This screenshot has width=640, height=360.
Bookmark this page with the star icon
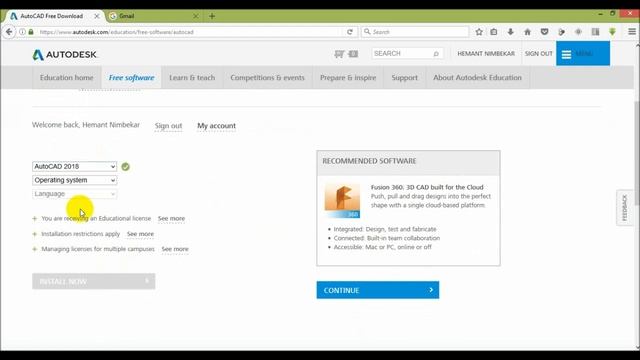[479, 32]
